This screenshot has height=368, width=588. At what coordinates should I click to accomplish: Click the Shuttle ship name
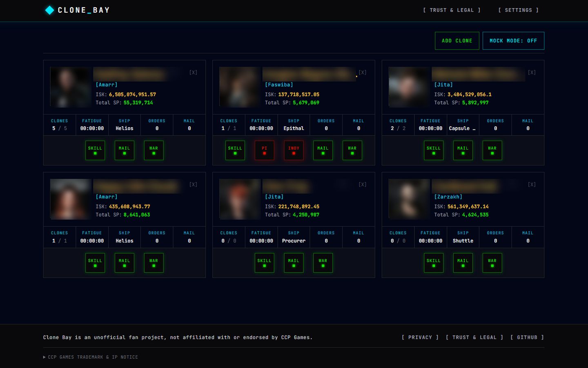click(463, 241)
